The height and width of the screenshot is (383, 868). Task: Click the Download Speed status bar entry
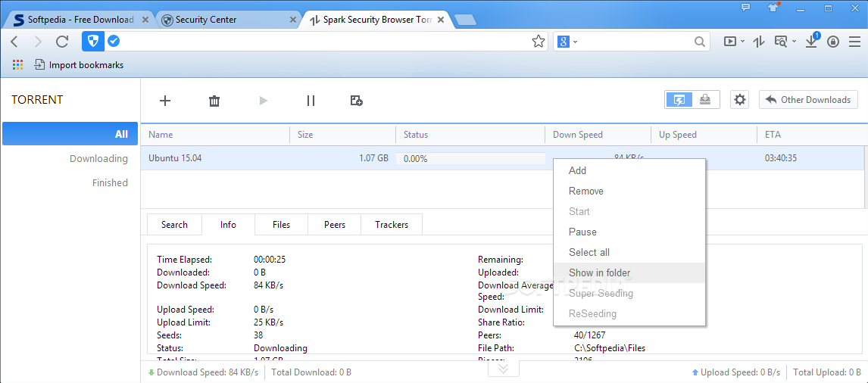[203, 372]
